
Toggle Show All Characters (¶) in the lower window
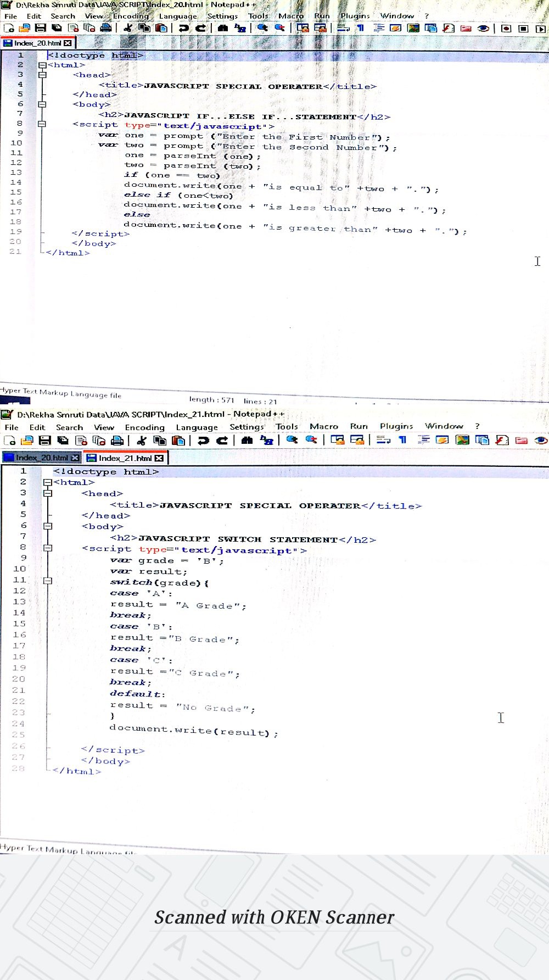402,439
